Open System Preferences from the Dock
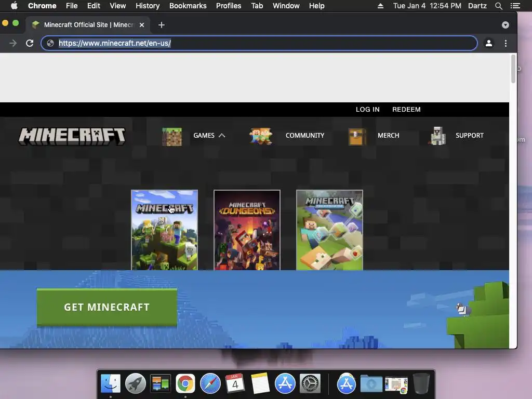The image size is (532, 399). [310, 384]
